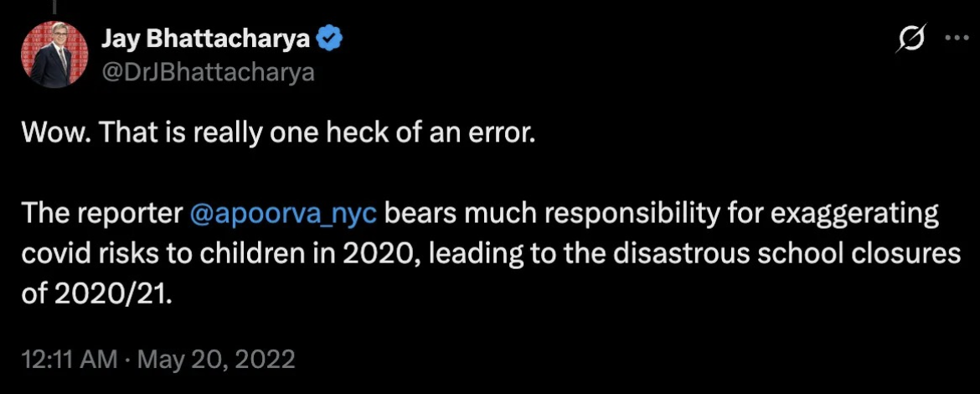Open the three-dot More options menu

955,39
